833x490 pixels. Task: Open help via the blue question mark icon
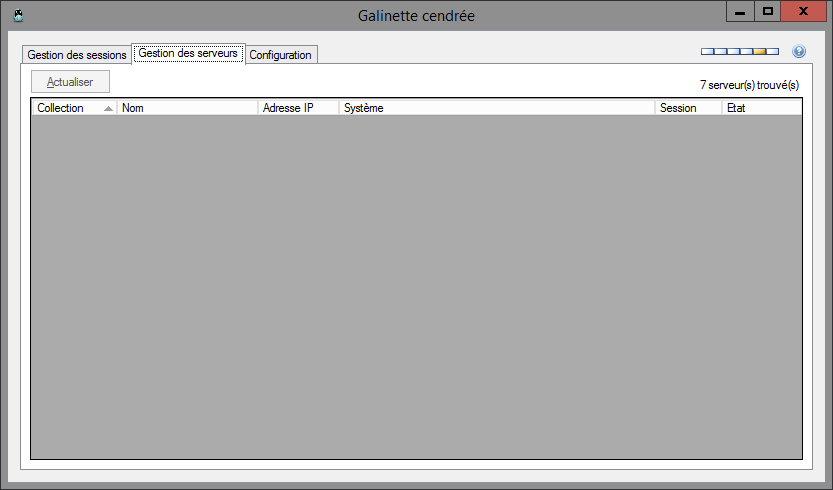click(x=798, y=52)
